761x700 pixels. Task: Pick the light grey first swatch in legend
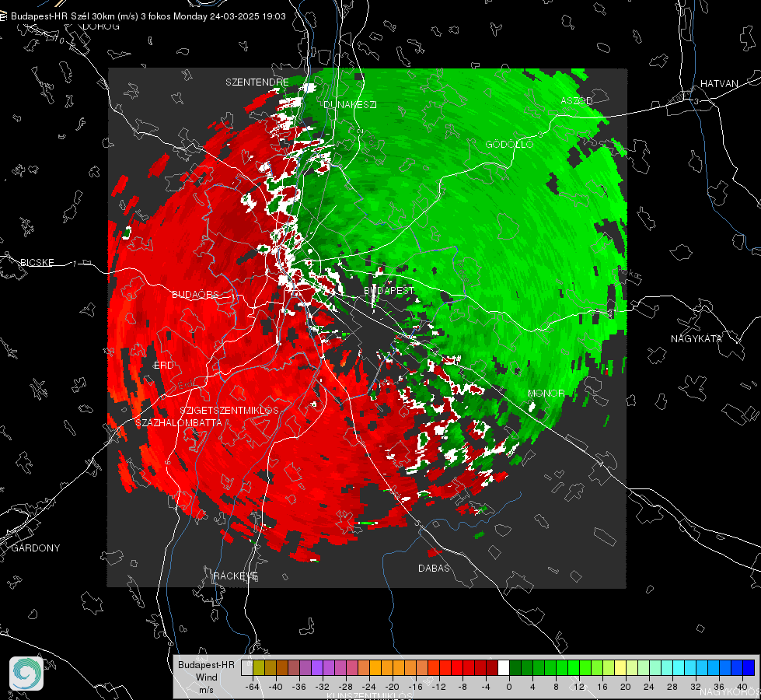tap(247, 668)
